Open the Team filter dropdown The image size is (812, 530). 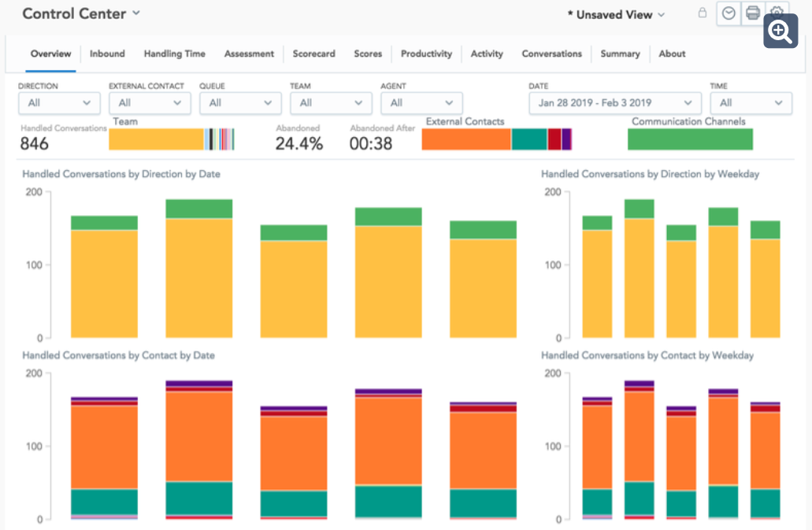click(331, 103)
